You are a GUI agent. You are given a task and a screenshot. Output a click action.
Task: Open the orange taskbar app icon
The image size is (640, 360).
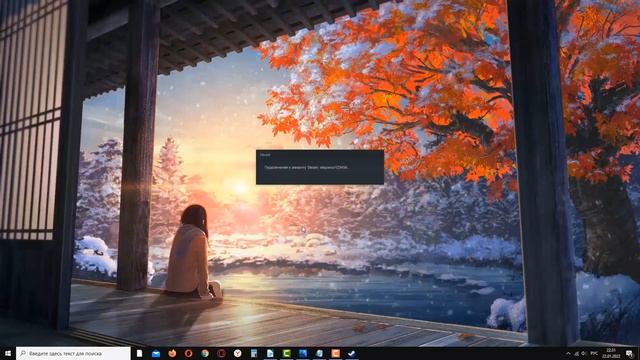[x=336, y=353]
